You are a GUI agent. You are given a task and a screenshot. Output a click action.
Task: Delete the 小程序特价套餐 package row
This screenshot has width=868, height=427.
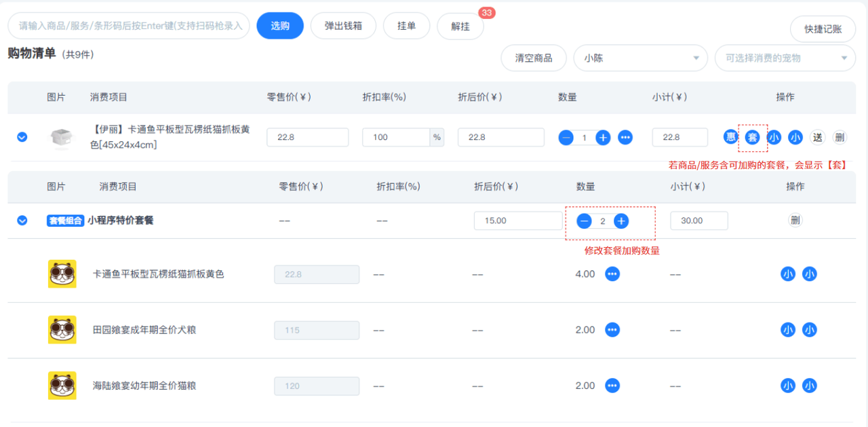click(795, 220)
